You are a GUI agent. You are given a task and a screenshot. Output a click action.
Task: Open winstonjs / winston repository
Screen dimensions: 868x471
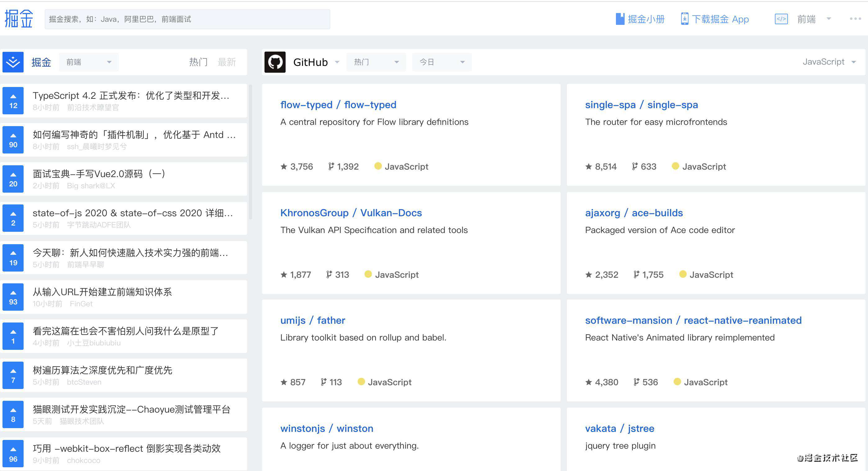pos(327,428)
